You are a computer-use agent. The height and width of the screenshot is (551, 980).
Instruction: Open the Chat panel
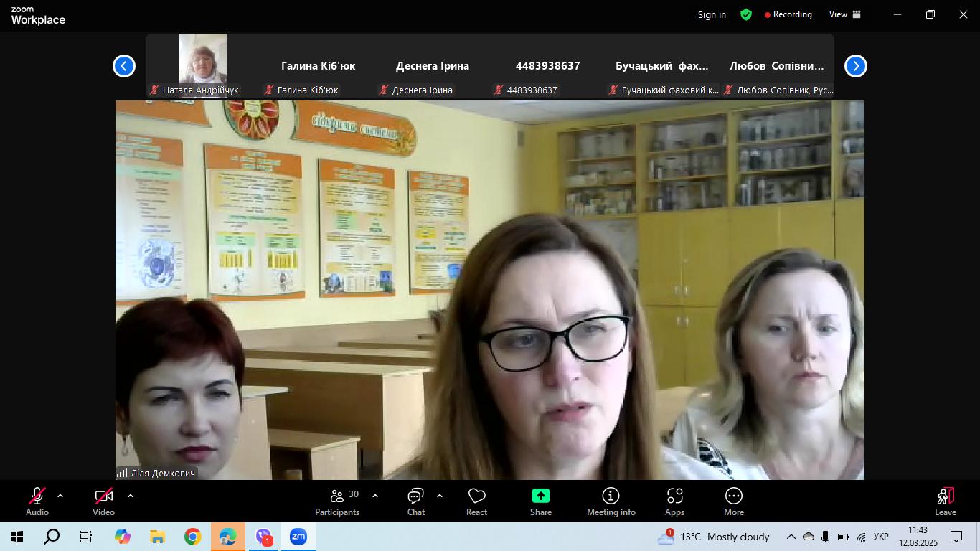416,502
